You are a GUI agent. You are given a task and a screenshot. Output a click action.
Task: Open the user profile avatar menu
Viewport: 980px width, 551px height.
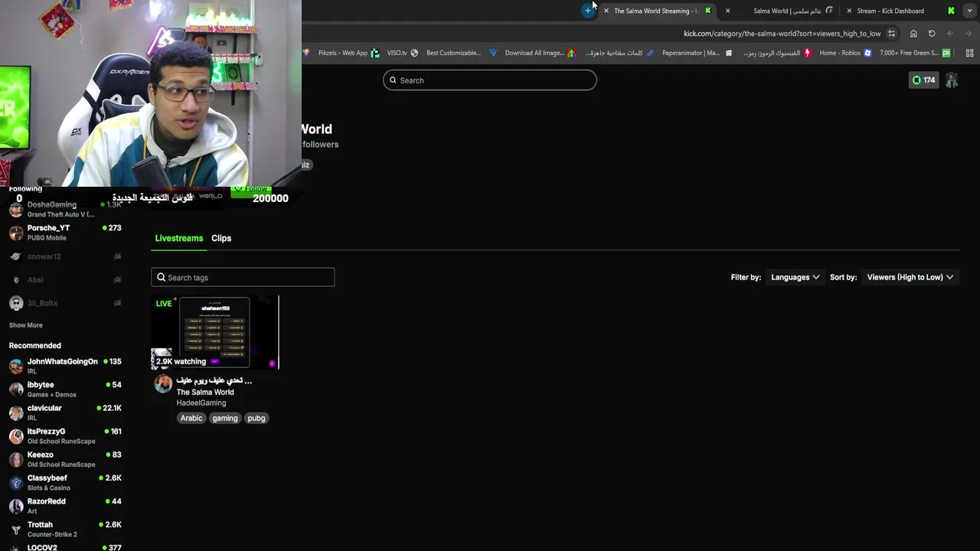pos(952,80)
